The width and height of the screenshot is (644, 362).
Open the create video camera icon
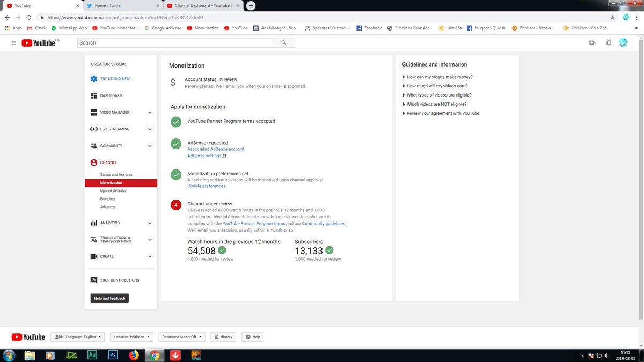(x=592, y=42)
